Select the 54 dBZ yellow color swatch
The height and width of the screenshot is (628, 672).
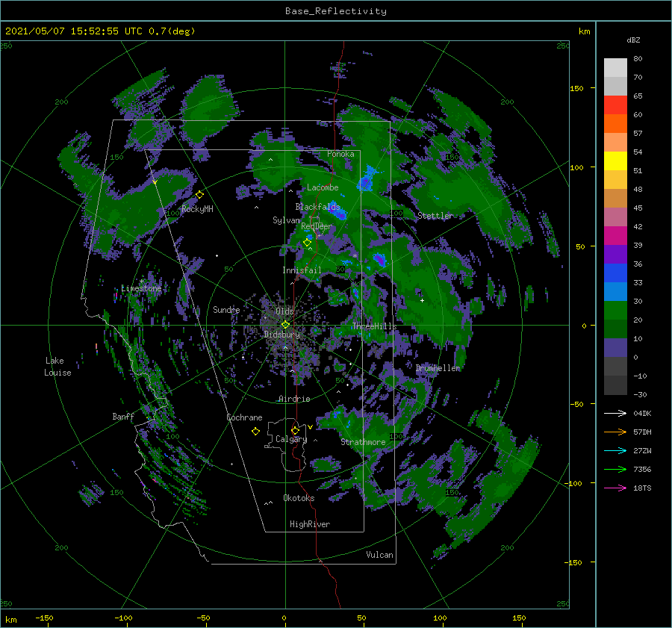click(615, 161)
